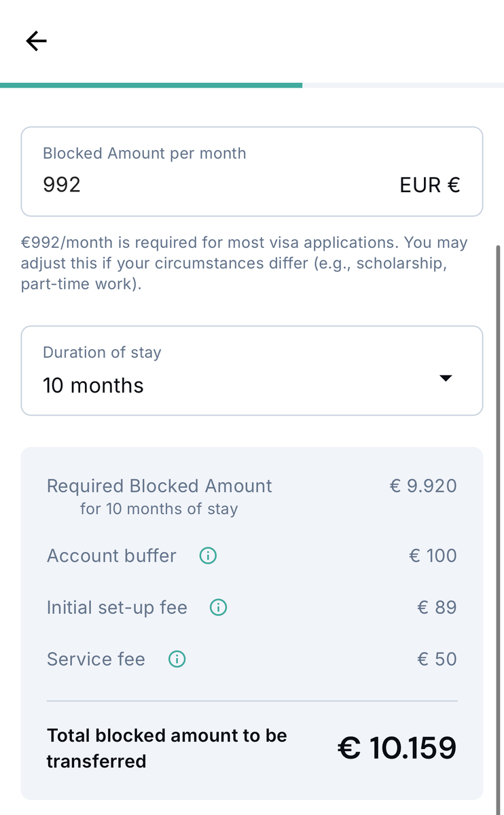Viewport: 504px width, 815px height.
Task: Show info about Initial set-up fee
Action: [x=218, y=607]
